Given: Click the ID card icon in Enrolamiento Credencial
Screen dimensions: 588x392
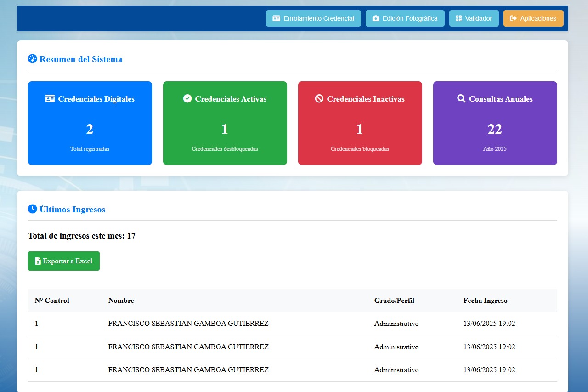Looking at the screenshot, I should tap(276, 18).
